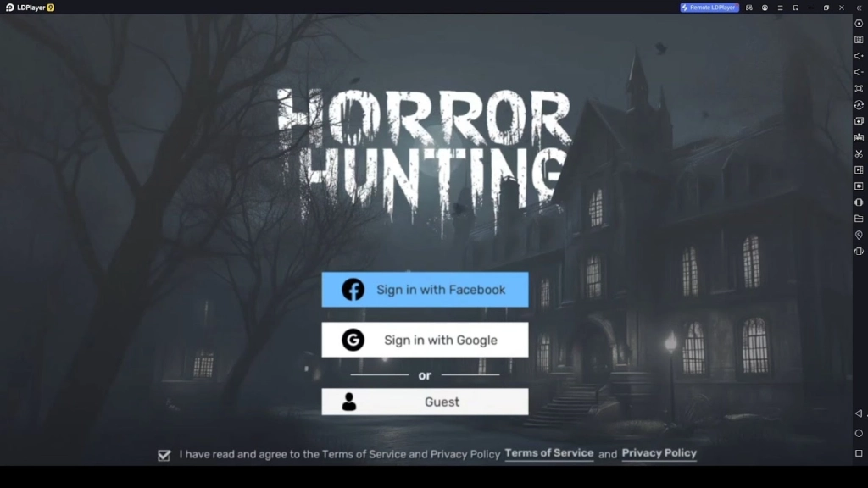Click the mini window mode icon

click(x=795, y=8)
